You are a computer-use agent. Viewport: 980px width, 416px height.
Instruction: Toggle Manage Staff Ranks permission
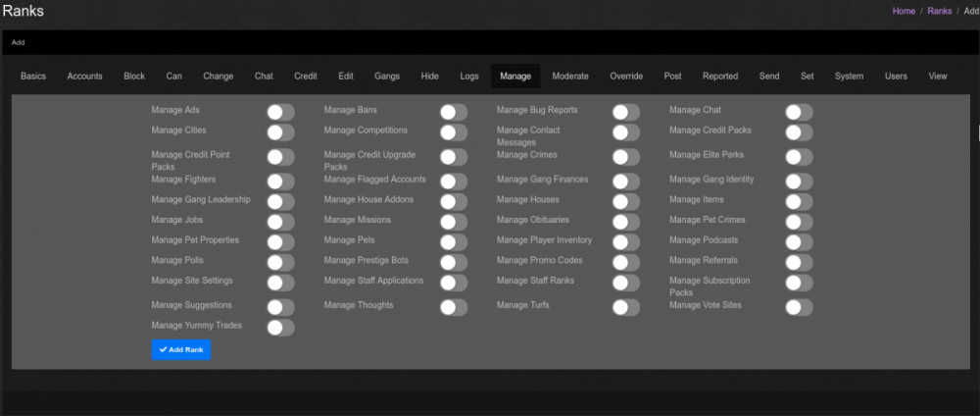pyautogui.click(x=626, y=283)
